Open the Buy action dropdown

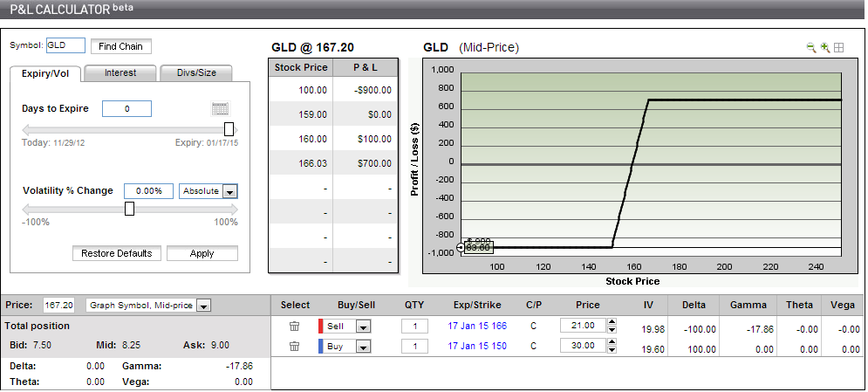coord(363,347)
